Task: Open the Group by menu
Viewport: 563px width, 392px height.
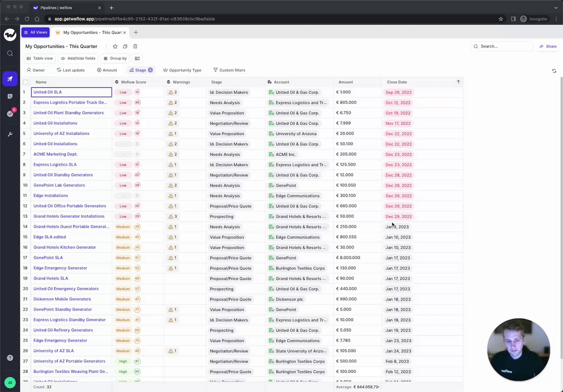Action: 115,58
